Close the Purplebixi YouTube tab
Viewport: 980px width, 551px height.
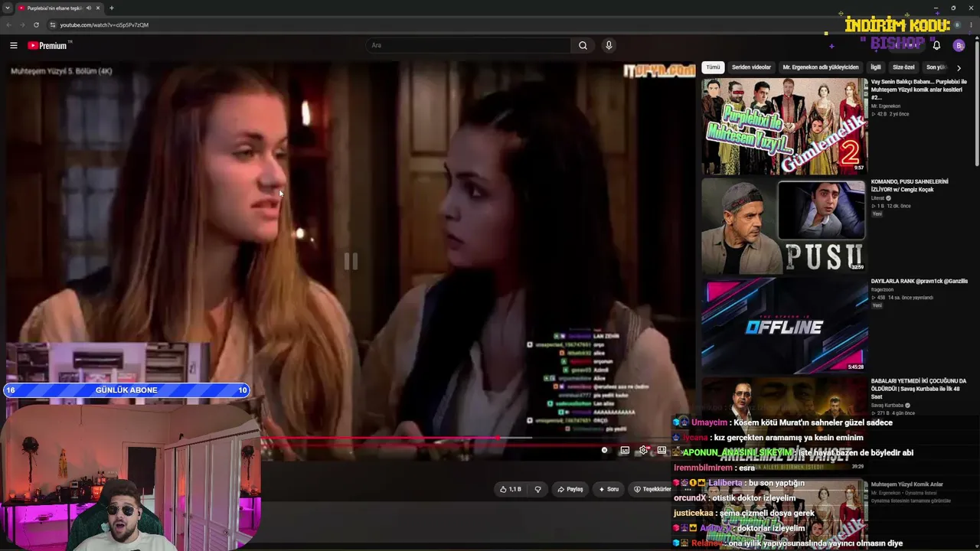pyautogui.click(x=99, y=8)
